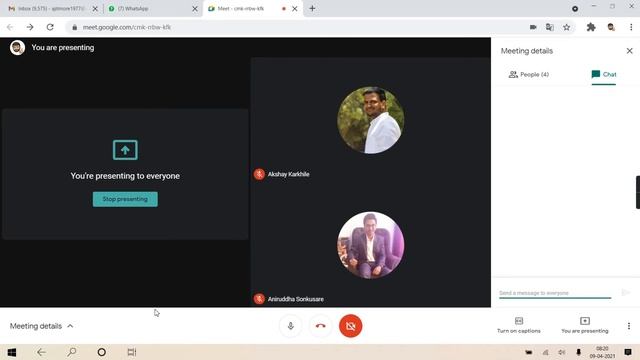
Task: Open Windows taskbar search
Action: coord(71,352)
